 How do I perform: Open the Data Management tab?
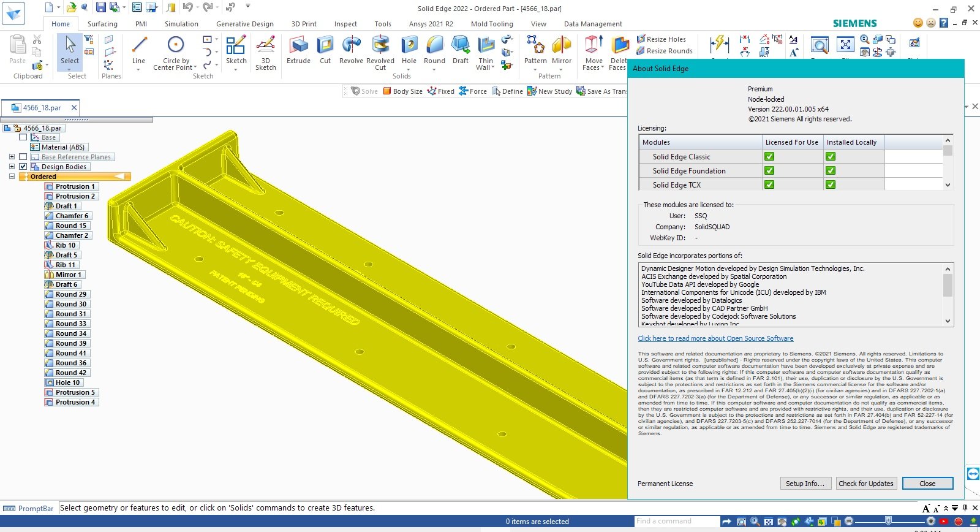593,24
